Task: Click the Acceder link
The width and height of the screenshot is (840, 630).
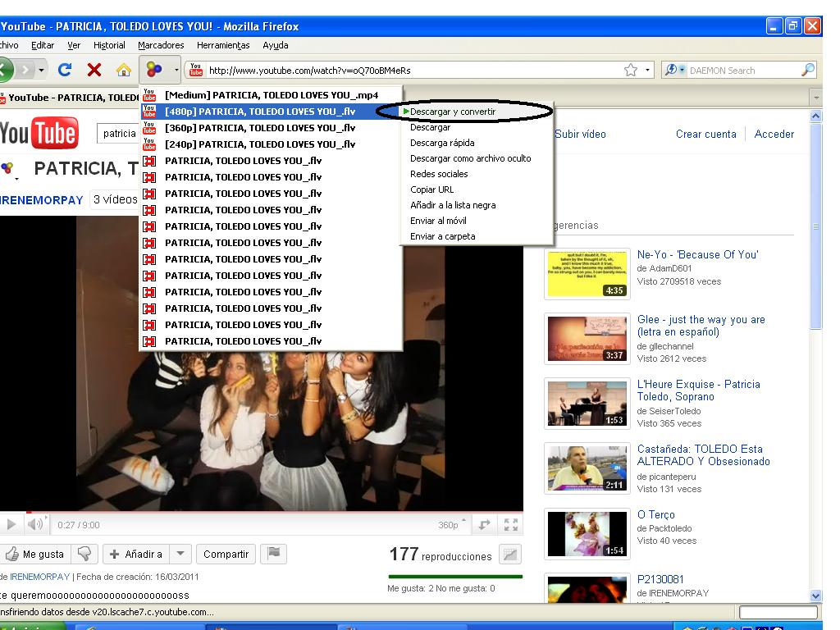Action: point(774,134)
